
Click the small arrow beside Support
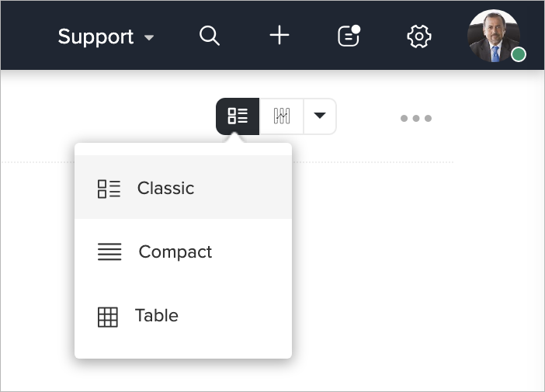(x=149, y=37)
